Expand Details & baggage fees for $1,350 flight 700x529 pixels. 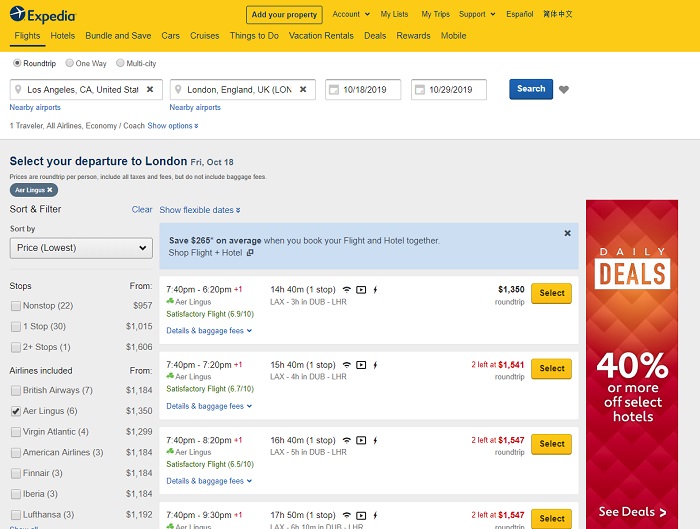pos(209,331)
